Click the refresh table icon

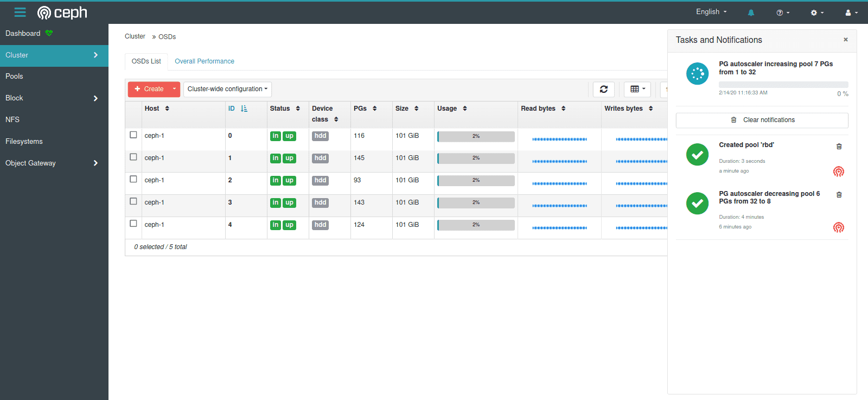pyautogui.click(x=603, y=89)
